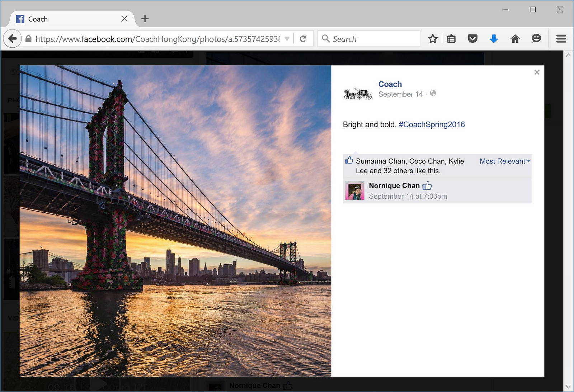Close the photo viewer overlay
The image size is (574, 392).
tap(537, 72)
